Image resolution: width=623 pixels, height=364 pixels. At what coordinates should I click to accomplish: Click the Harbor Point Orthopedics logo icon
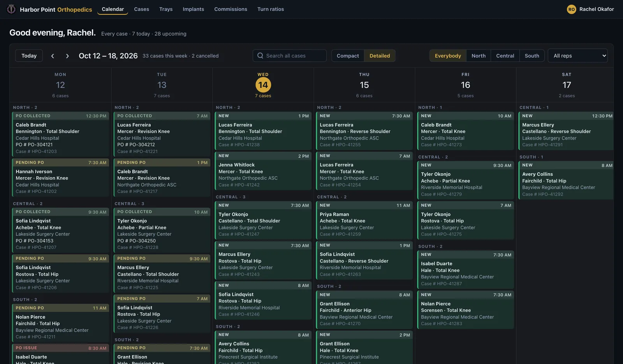click(11, 9)
